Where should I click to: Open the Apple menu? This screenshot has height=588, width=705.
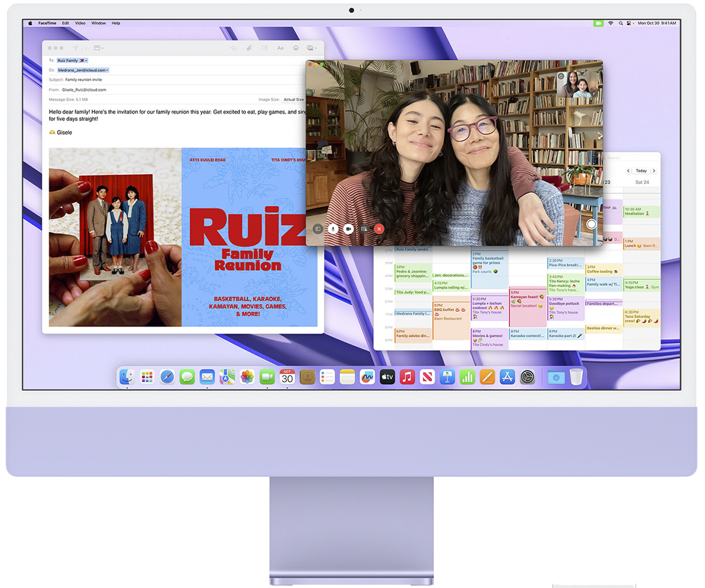point(30,23)
